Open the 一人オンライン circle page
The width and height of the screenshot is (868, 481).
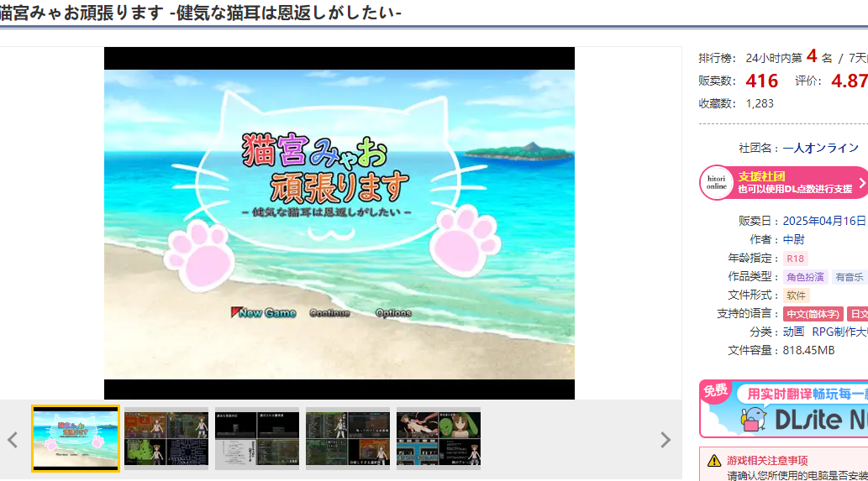pyautogui.click(x=820, y=148)
